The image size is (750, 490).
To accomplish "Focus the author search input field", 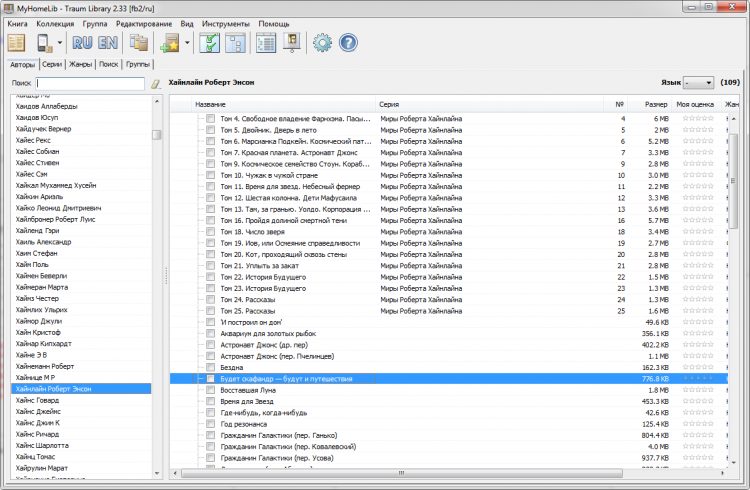I will pyautogui.click(x=90, y=83).
